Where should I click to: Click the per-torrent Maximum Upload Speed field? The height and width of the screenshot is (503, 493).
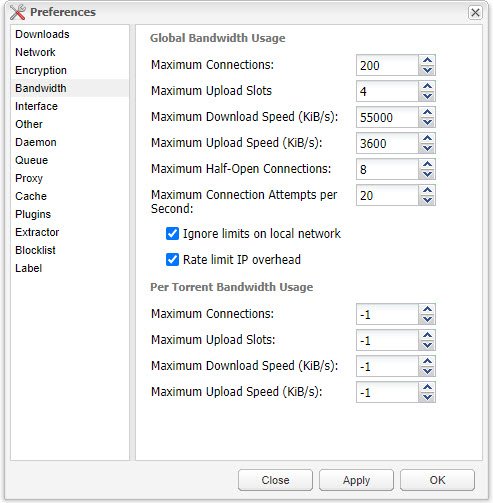pyautogui.click(x=387, y=392)
